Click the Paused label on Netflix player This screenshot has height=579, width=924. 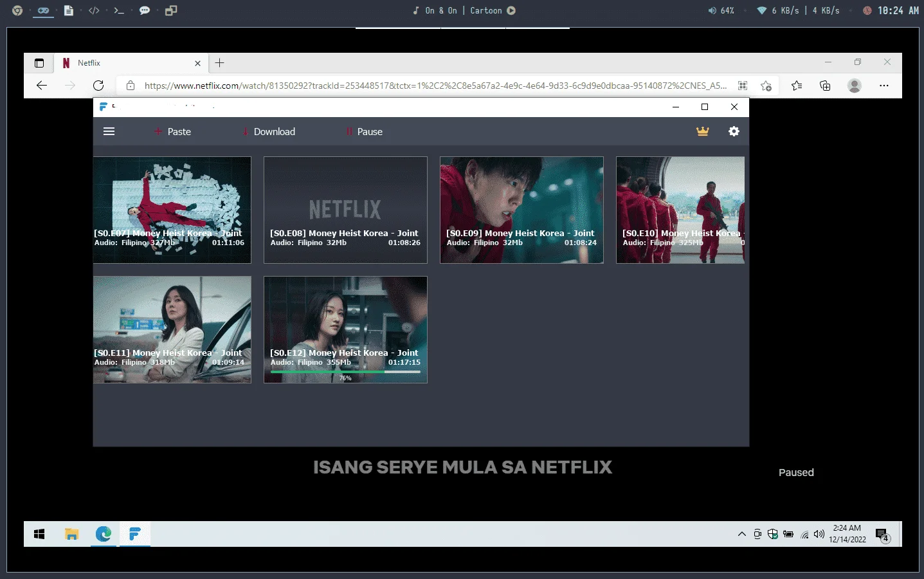point(796,472)
